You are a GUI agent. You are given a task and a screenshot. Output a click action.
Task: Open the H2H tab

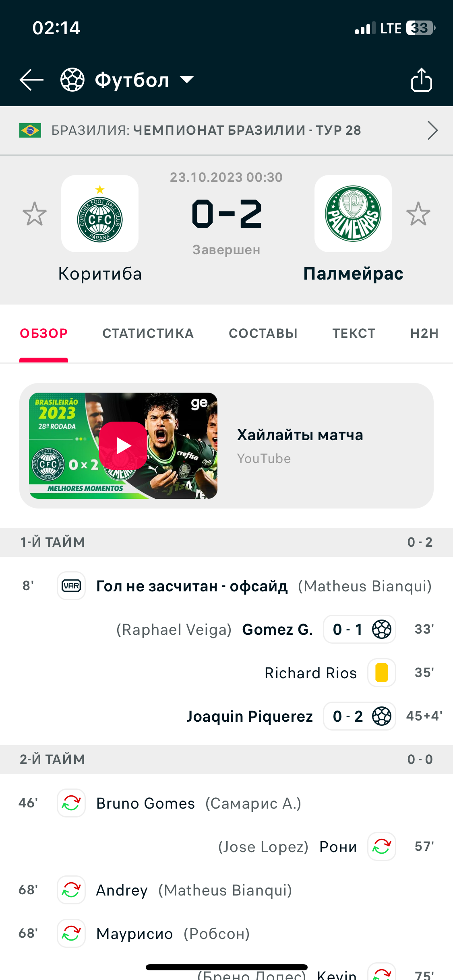point(424,334)
